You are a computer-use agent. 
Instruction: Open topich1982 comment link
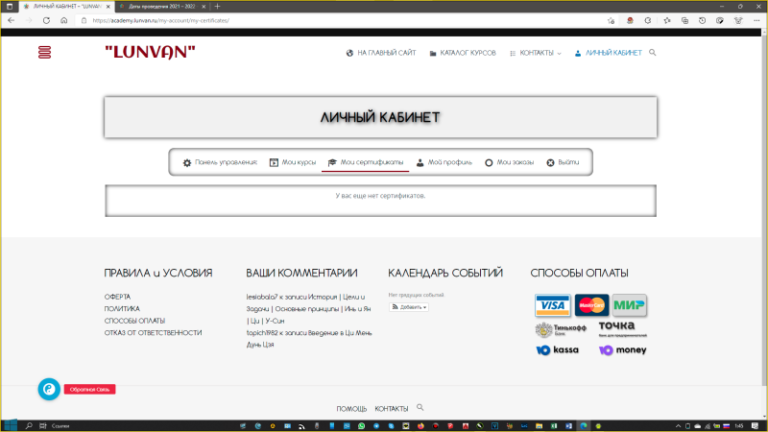(x=262, y=333)
